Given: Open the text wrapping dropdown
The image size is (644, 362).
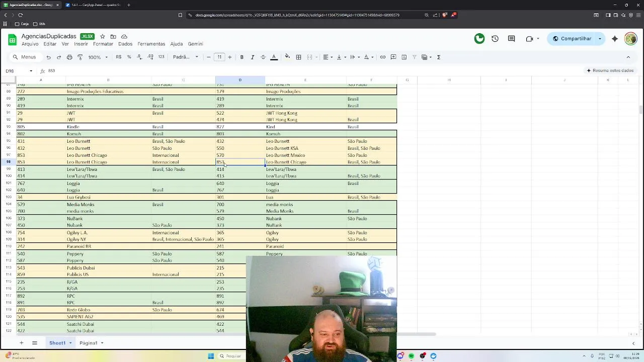Looking at the screenshot, I should point(355,57).
